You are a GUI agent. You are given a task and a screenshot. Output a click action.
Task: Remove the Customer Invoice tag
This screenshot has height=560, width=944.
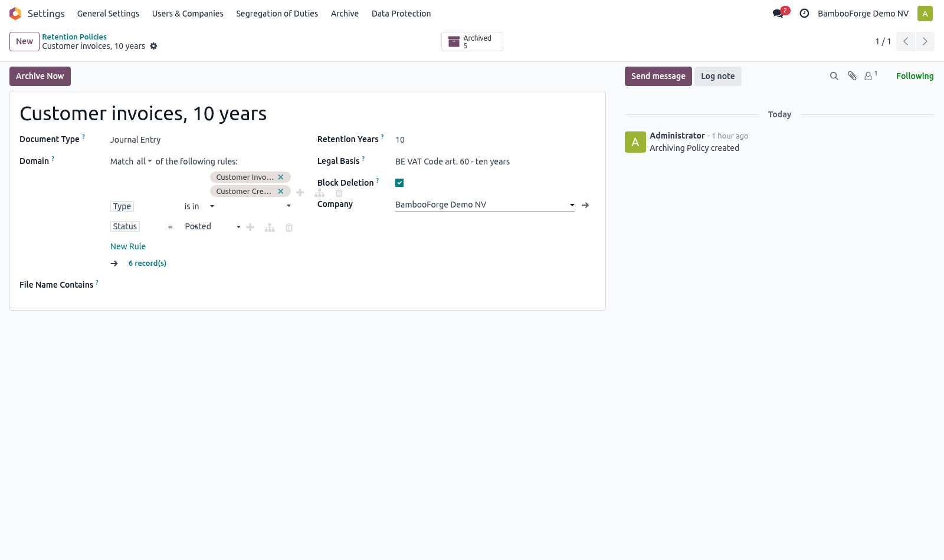click(281, 177)
